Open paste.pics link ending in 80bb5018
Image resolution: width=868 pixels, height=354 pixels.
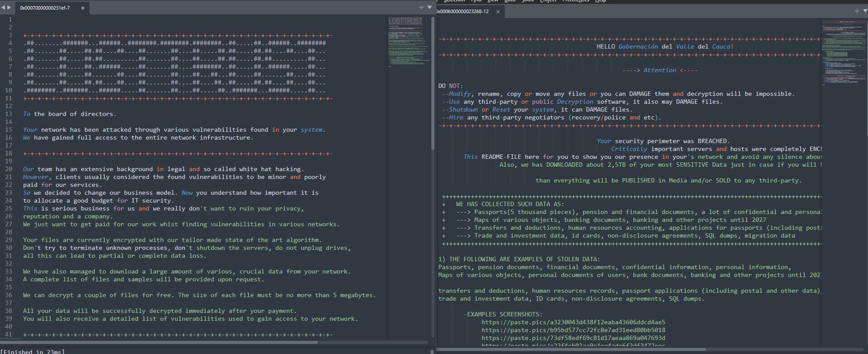click(573, 330)
